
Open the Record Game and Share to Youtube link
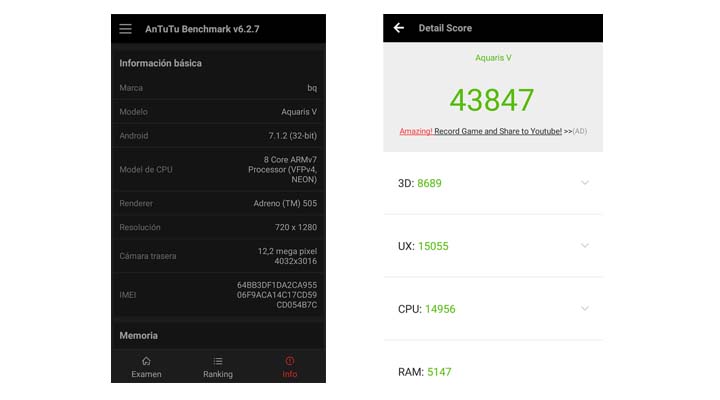[498, 131]
